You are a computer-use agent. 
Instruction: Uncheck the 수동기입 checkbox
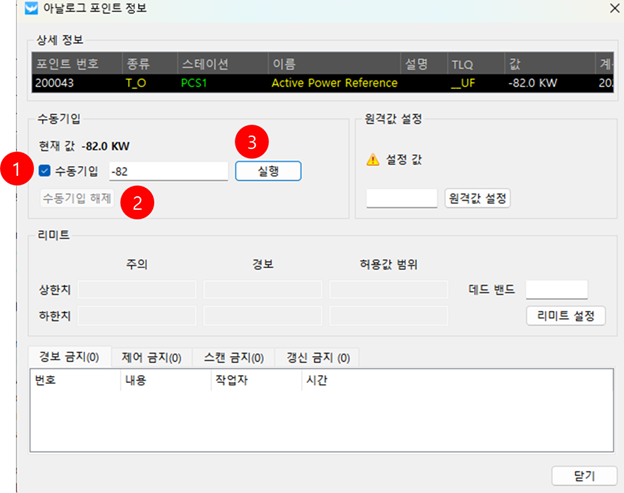(45, 171)
